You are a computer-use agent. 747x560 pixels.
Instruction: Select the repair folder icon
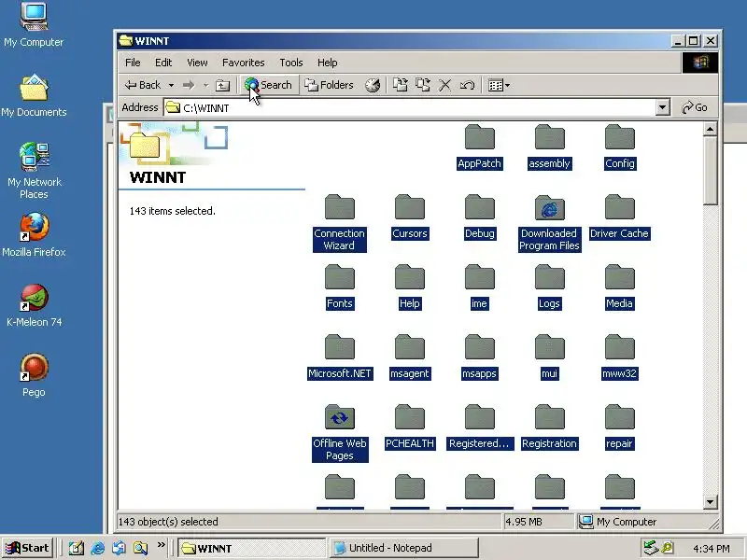point(619,417)
